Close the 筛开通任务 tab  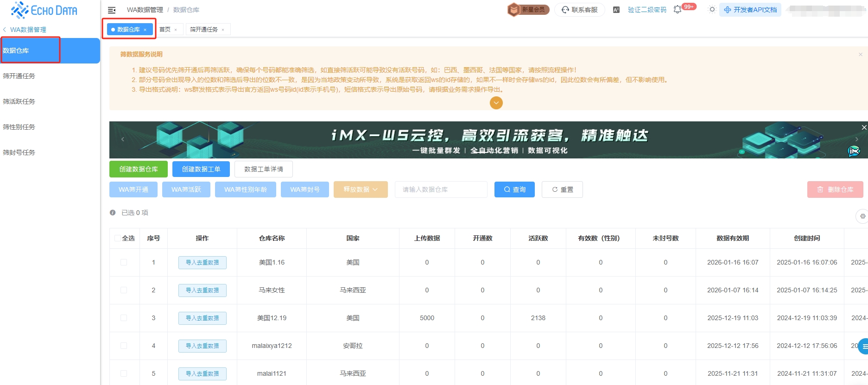click(x=223, y=30)
